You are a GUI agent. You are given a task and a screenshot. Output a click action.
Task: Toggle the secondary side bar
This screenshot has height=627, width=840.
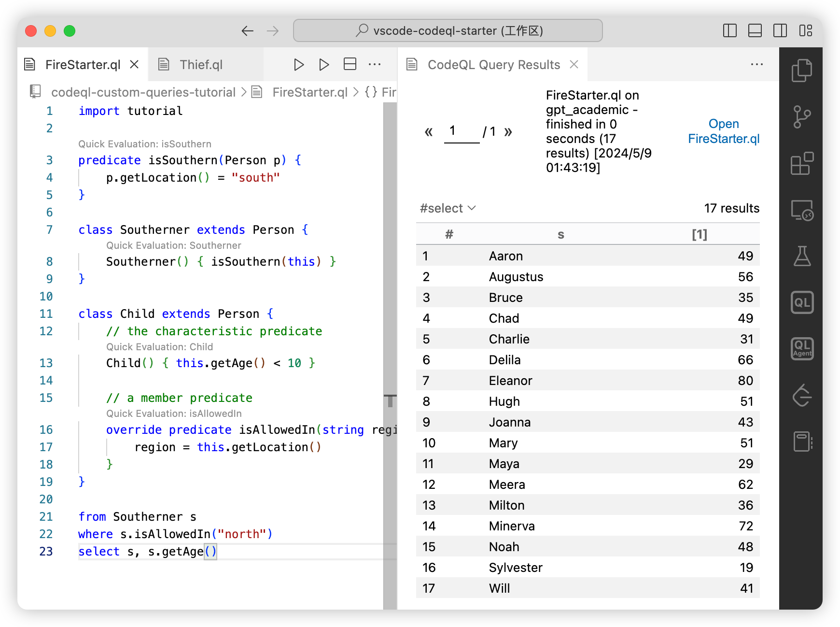point(780,31)
